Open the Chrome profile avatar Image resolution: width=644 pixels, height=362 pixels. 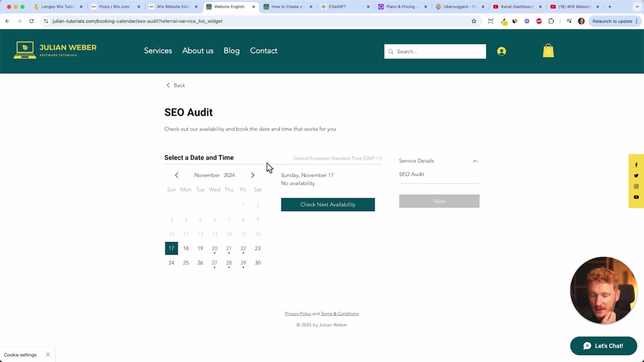pos(581,21)
